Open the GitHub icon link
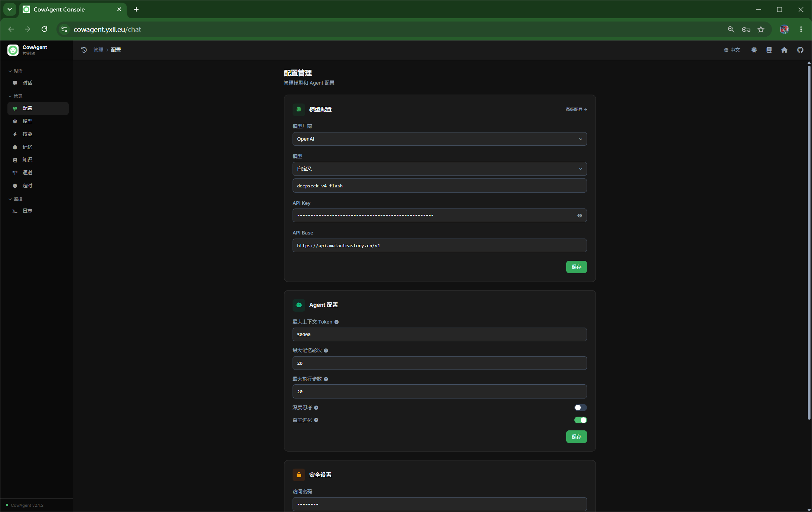This screenshot has height=512, width=812. 800,50
